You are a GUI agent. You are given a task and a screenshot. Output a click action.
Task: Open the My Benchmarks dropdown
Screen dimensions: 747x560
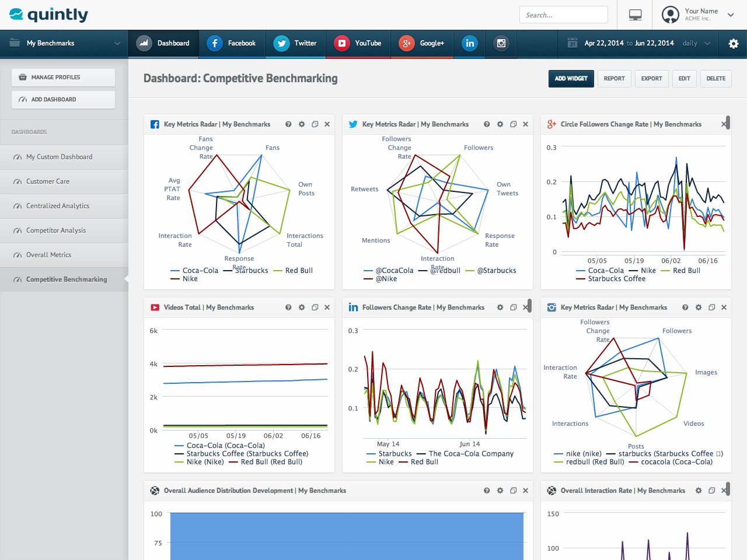tap(64, 43)
